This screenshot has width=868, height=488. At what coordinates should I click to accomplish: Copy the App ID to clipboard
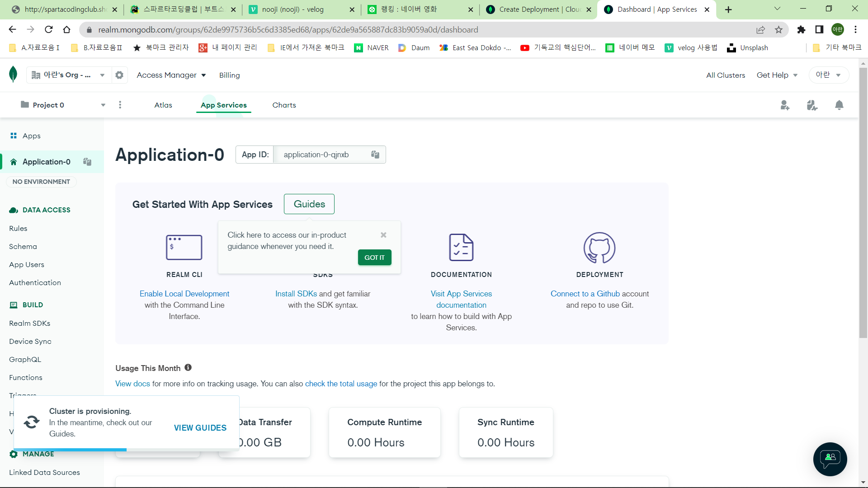(x=375, y=155)
